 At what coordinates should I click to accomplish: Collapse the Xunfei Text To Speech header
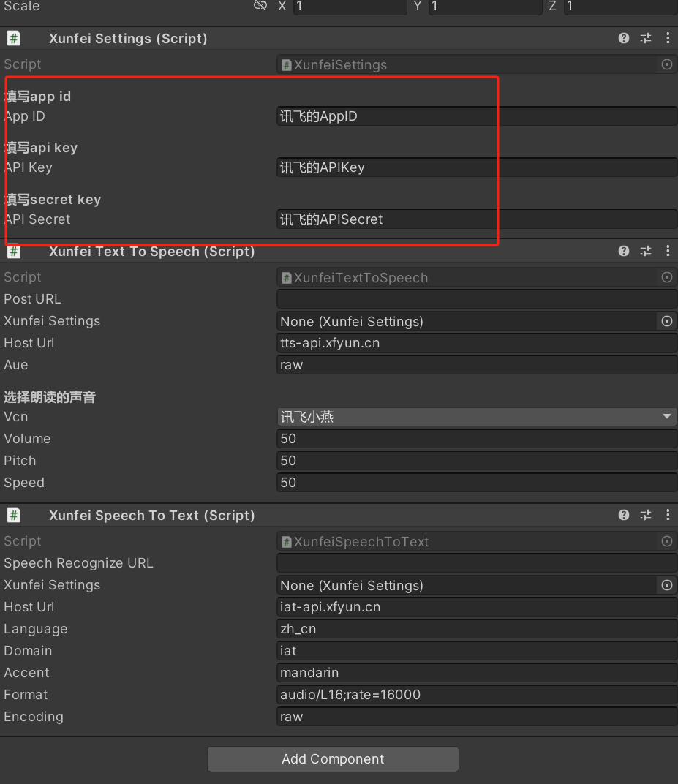pyautogui.click(x=151, y=252)
